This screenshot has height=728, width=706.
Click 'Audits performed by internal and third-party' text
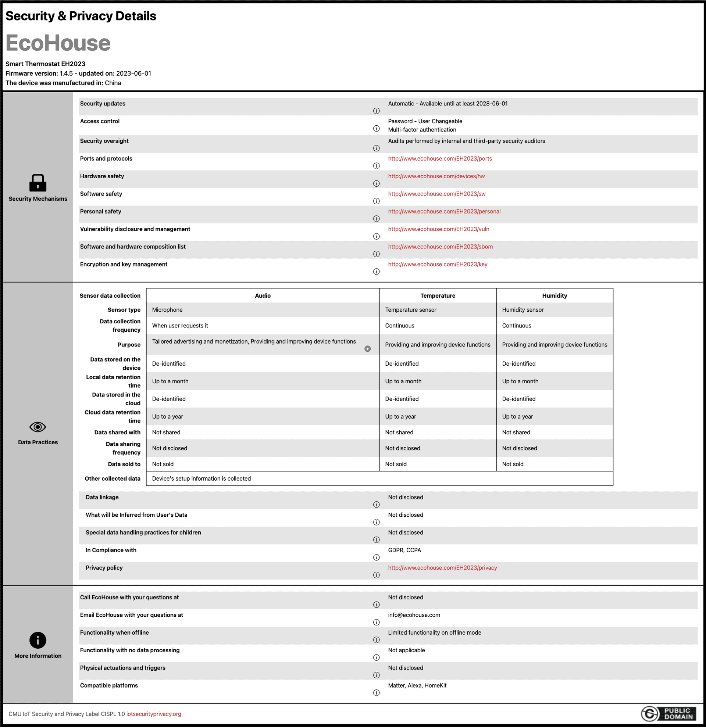(466, 141)
